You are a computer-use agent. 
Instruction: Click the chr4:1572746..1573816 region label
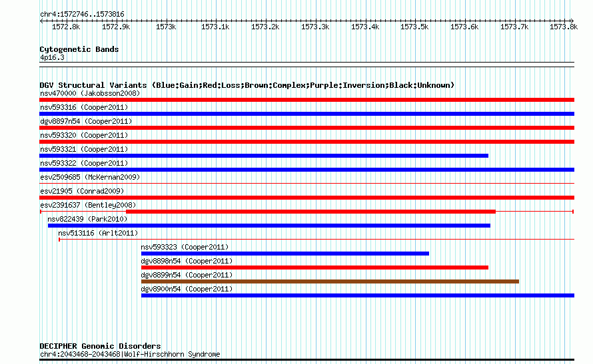(x=82, y=15)
